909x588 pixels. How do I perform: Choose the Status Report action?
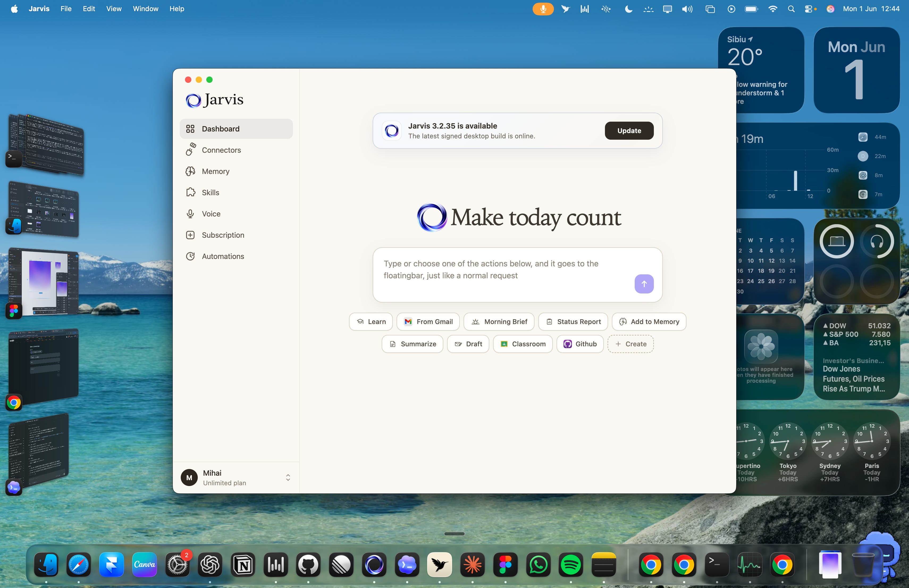573,322
